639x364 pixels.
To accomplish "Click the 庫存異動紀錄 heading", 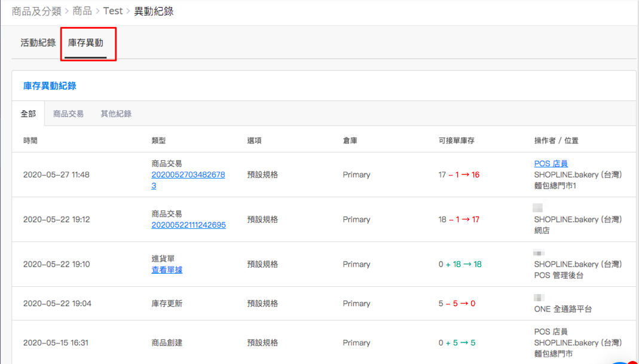I will [50, 86].
